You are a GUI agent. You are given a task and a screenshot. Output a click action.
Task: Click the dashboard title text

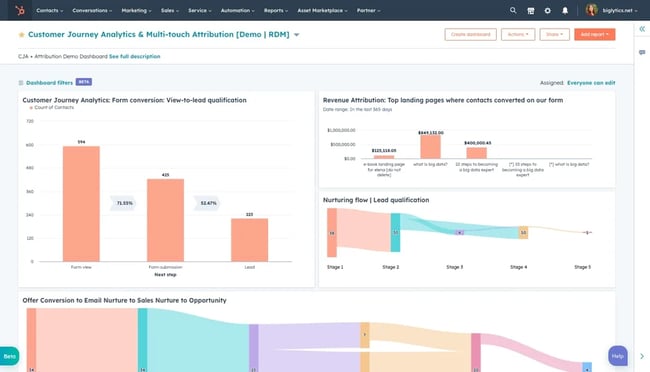[x=159, y=34]
